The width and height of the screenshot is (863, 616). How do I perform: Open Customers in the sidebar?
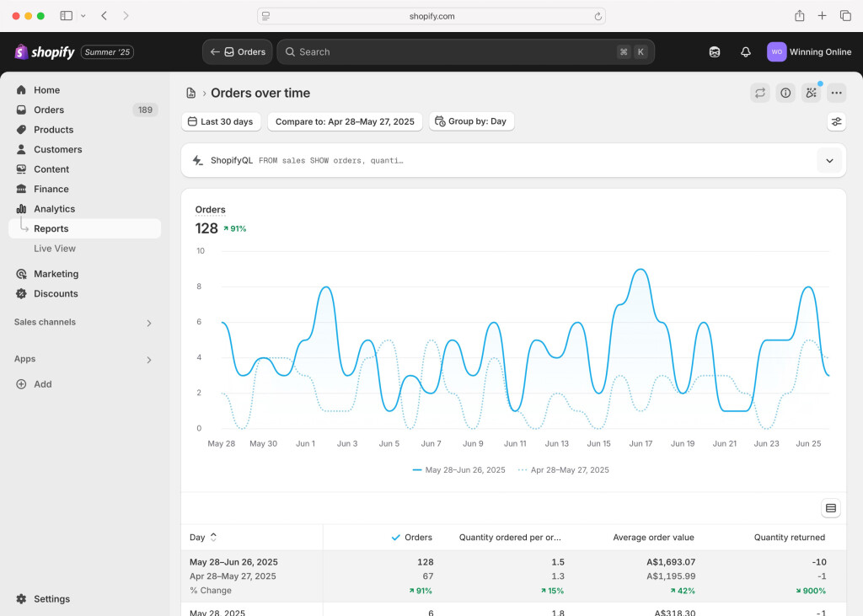(x=57, y=150)
